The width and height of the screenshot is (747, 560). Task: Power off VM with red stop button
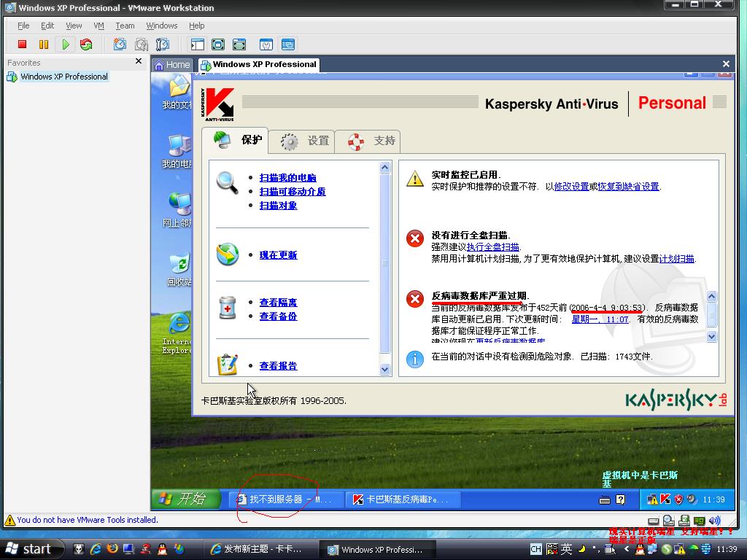pyautogui.click(x=22, y=44)
